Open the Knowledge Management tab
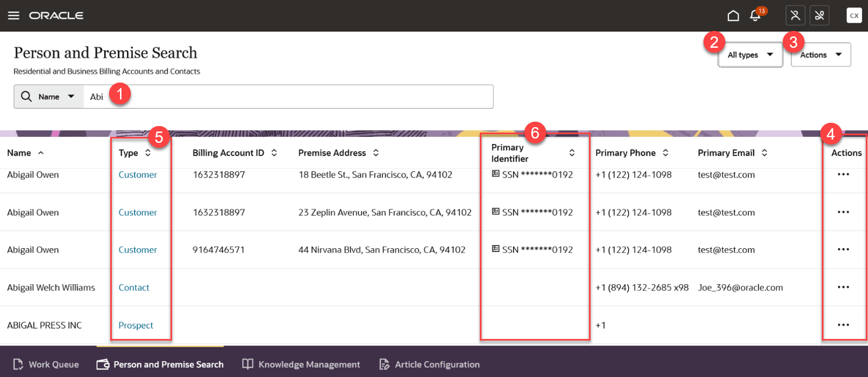The height and width of the screenshot is (377, 868). pyautogui.click(x=301, y=365)
